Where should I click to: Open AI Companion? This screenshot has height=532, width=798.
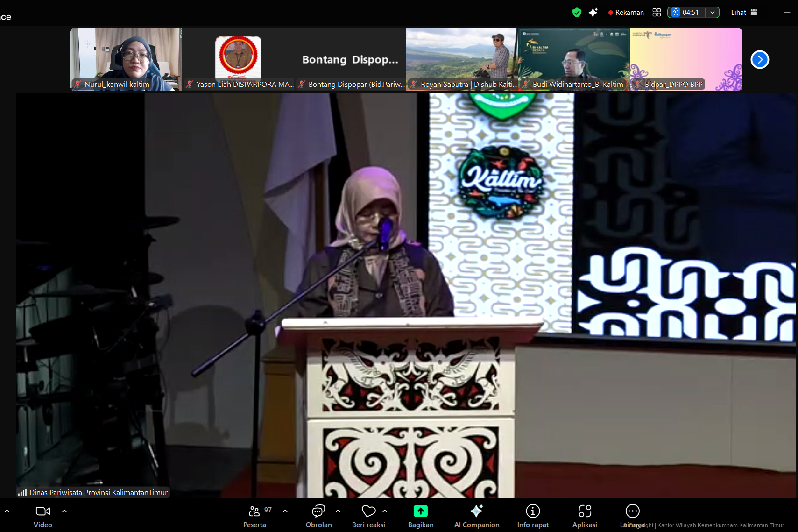[x=476, y=516]
